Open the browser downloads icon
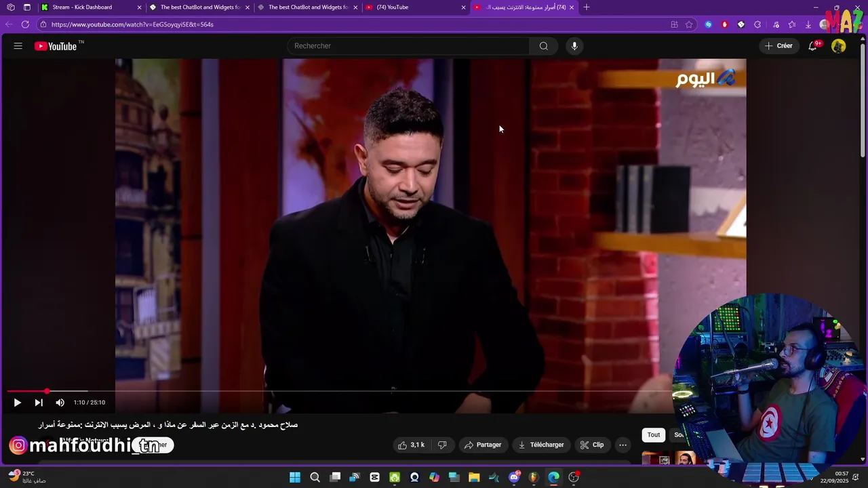This screenshot has height=488, width=868. (808, 24)
